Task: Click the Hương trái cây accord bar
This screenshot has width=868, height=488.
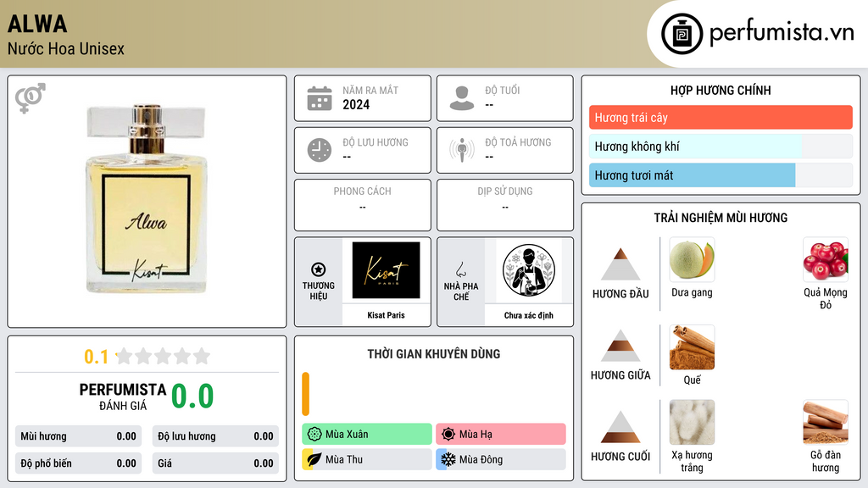Action: (721, 117)
